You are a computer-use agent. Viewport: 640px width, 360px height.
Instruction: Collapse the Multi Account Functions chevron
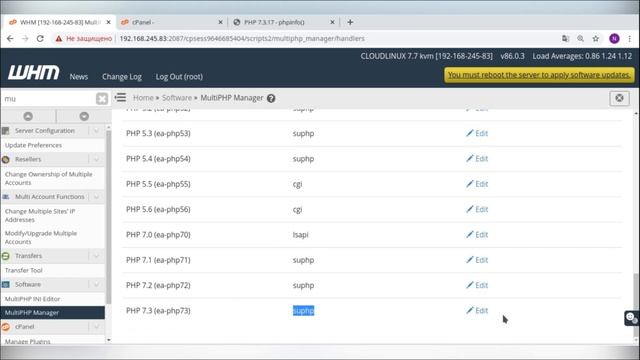pyautogui.click(x=96, y=197)
